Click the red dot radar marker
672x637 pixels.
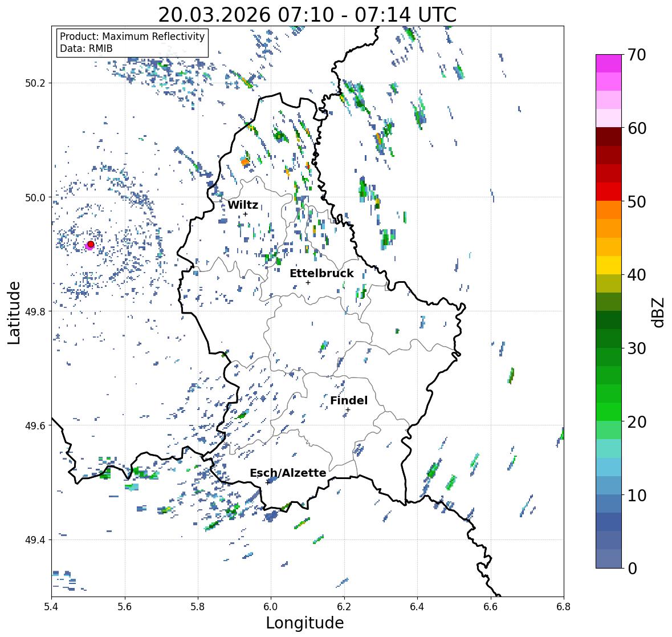tap(91, 244)
